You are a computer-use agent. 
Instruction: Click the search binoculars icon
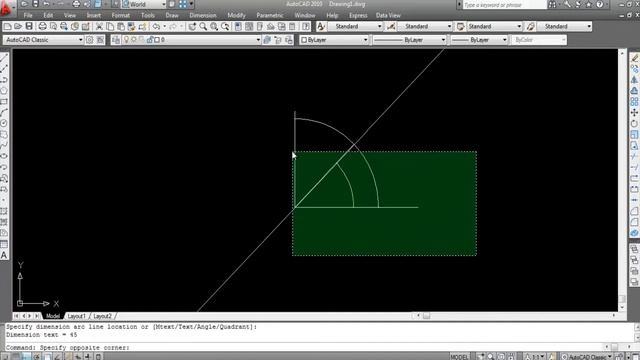552,4
